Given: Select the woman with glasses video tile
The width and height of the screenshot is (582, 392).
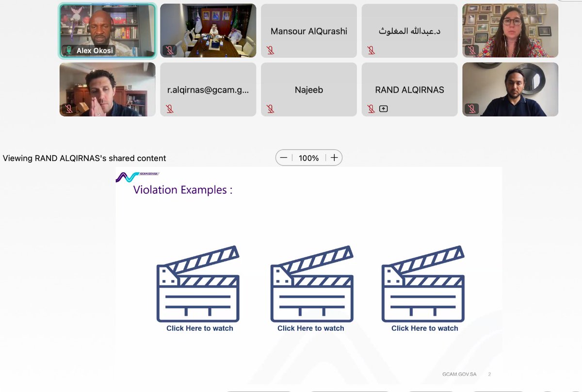Looking at the screenshot, I should [510, 31].
